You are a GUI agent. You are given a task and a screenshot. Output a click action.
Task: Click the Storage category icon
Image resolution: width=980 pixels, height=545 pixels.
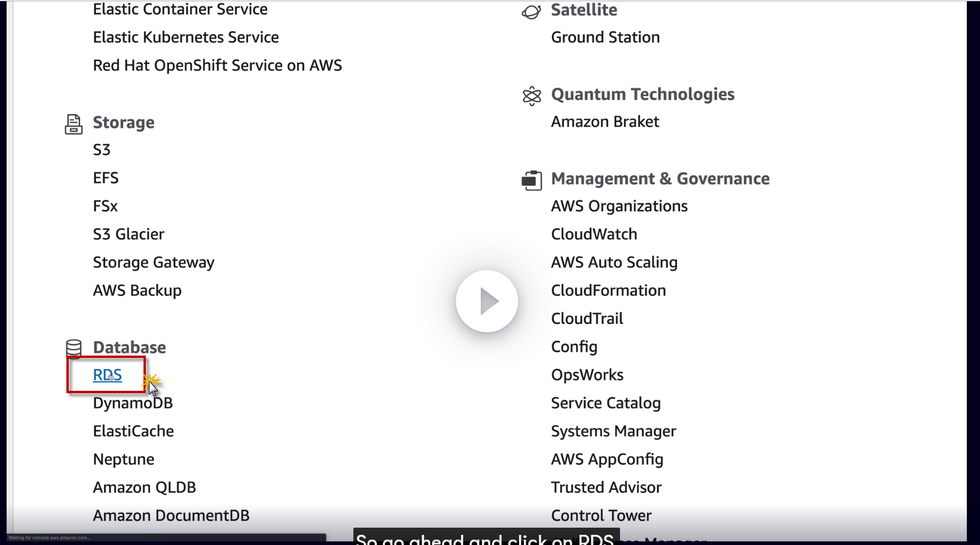click(x=74, y=124)
